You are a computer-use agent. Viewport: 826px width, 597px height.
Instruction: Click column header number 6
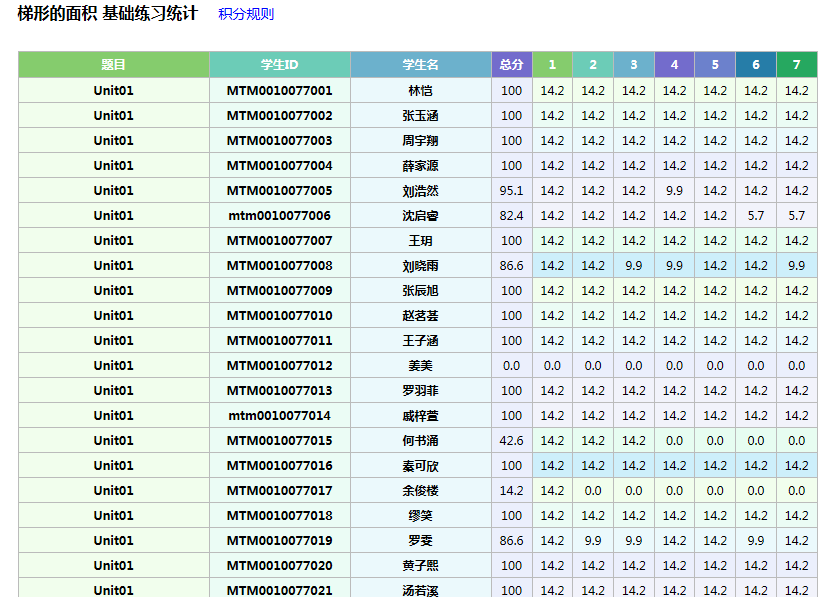tap(755, 65)
